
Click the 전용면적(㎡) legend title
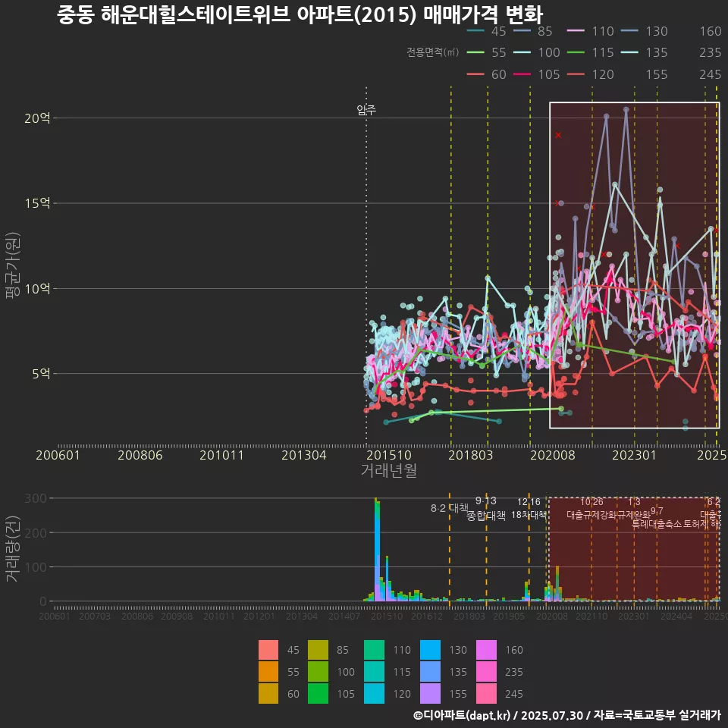pos(433,52)
